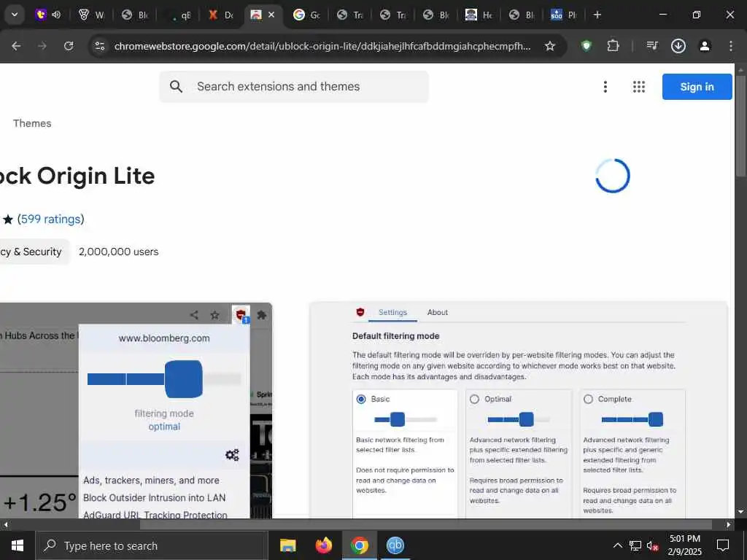Click the horizontal scrollbar right arrow
The image size is (747, 560).
[x=729, y=525]
